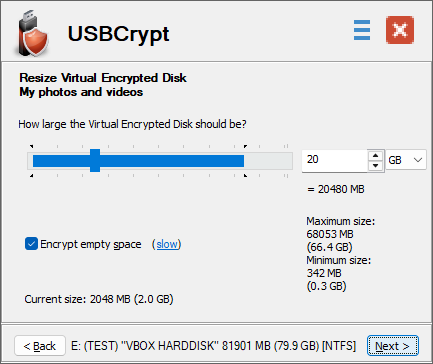
Task: Go to the Next step
Action: 393,346
